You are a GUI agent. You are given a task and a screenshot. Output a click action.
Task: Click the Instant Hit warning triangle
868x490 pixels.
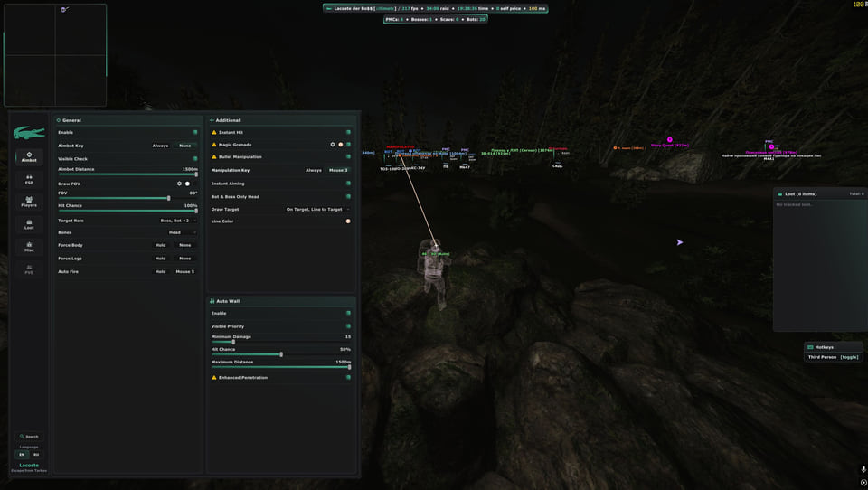214,132
